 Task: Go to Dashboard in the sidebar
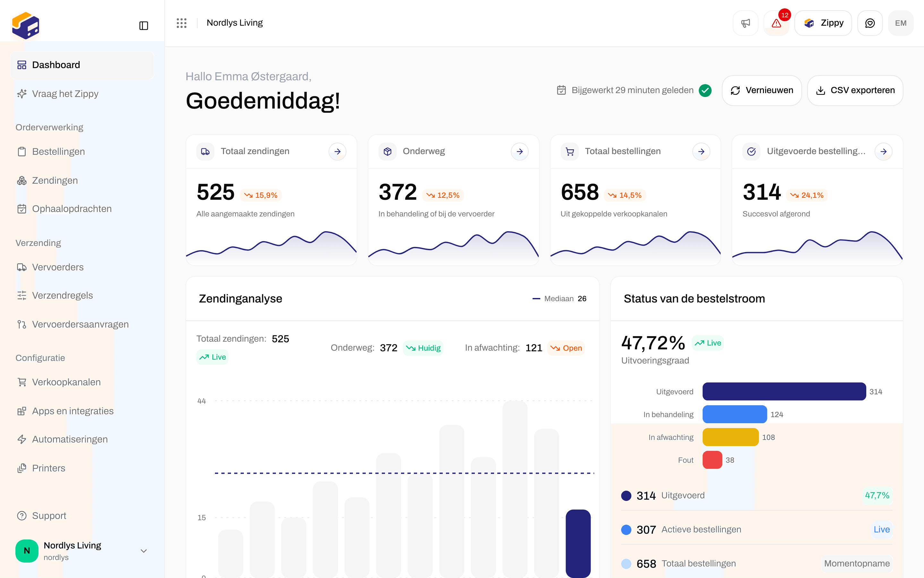coord(82,65)
